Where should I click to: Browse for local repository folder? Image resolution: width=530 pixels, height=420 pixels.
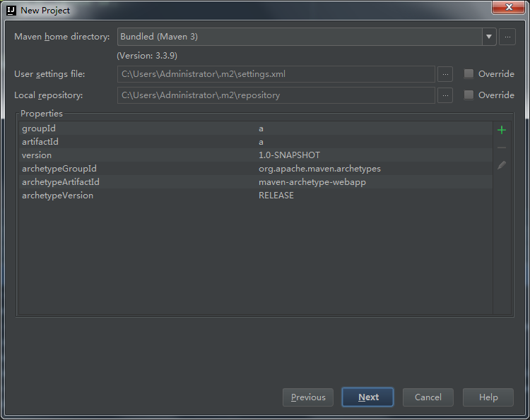pos(445,95)
